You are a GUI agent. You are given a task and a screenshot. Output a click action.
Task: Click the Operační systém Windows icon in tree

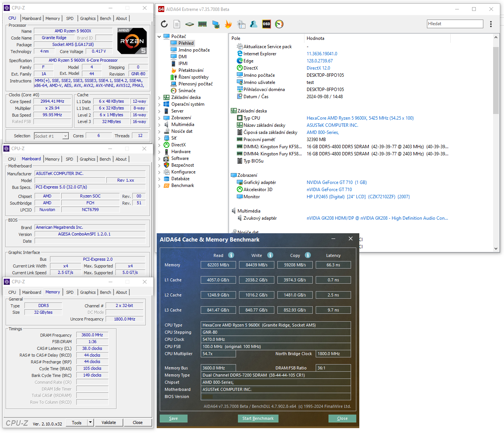point(166,104)
